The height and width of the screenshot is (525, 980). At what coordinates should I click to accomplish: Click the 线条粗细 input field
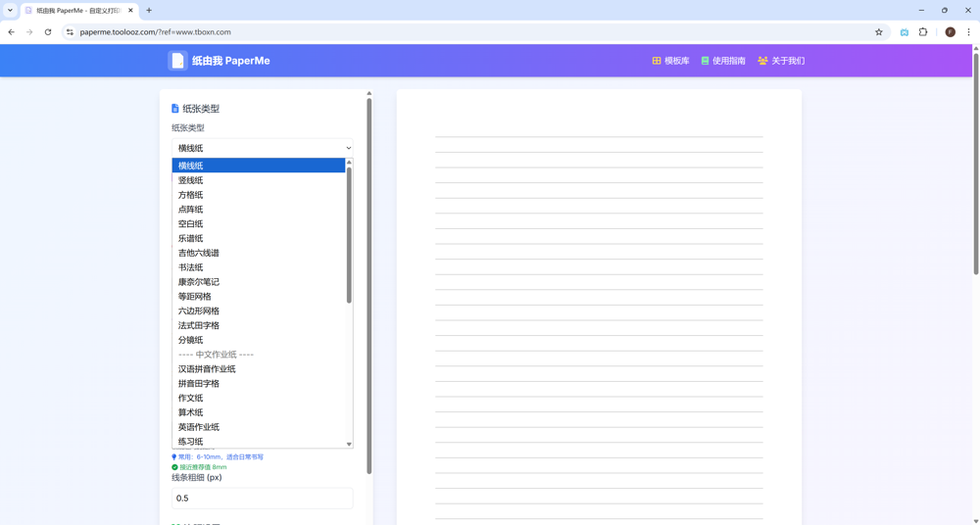[x=262, y=499]
